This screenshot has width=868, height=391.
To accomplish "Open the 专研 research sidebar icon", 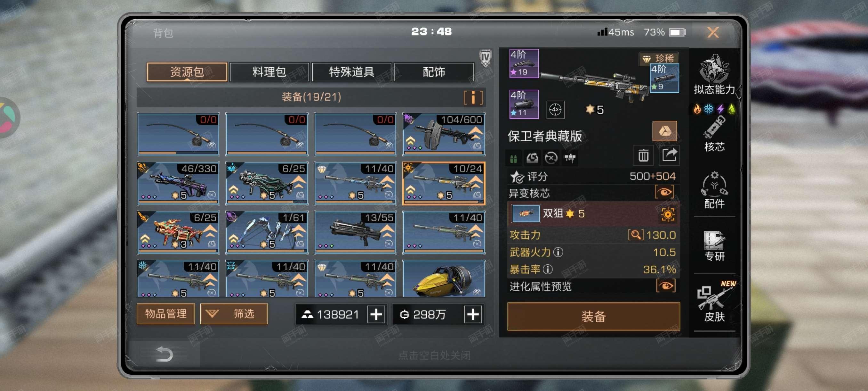I will [714, 246].
